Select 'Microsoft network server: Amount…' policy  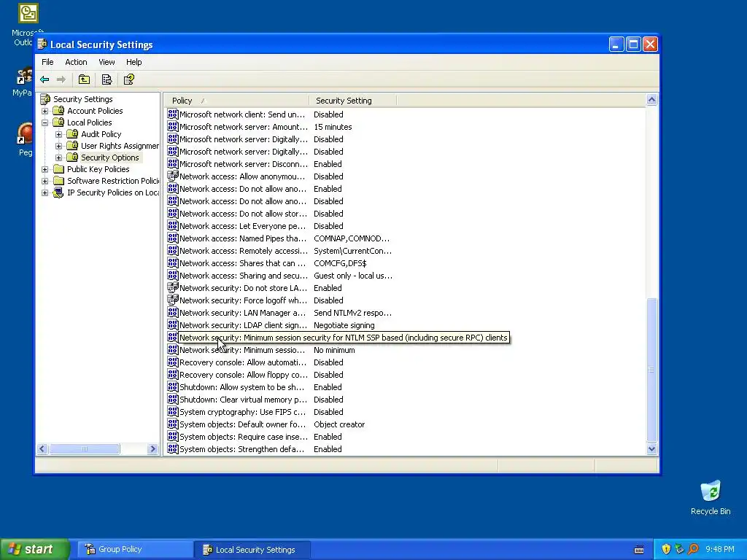tap(244, 127)
